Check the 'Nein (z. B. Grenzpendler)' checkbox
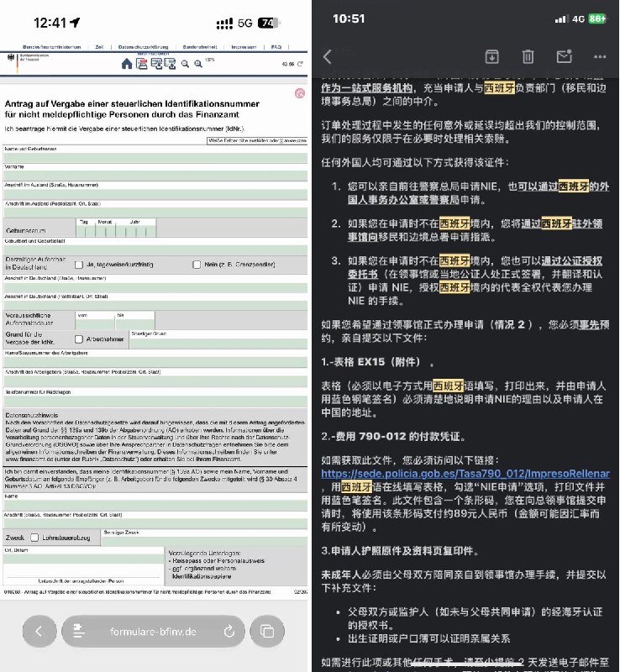Image resolution: width=620 pixels, height=672 pixels. click(x=197, y=265)
